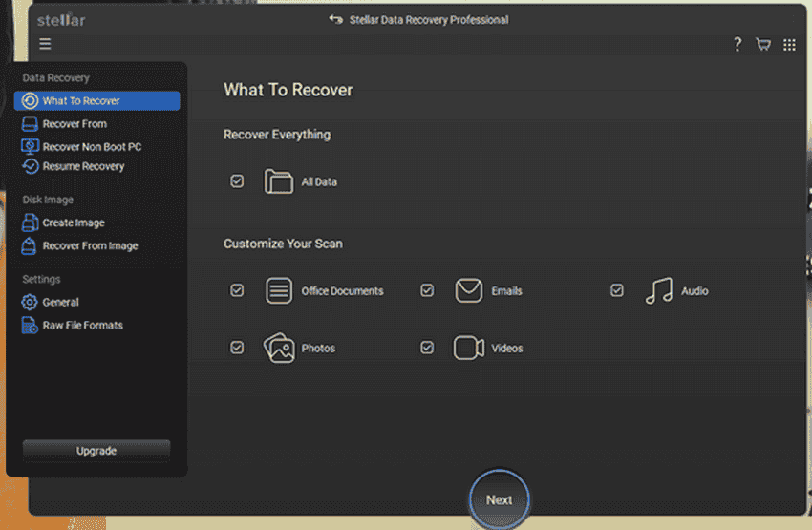The height and width of the screenshot is (530, 812).
Task: Click the Audio music note icon
Action: [x=658, y=291]
